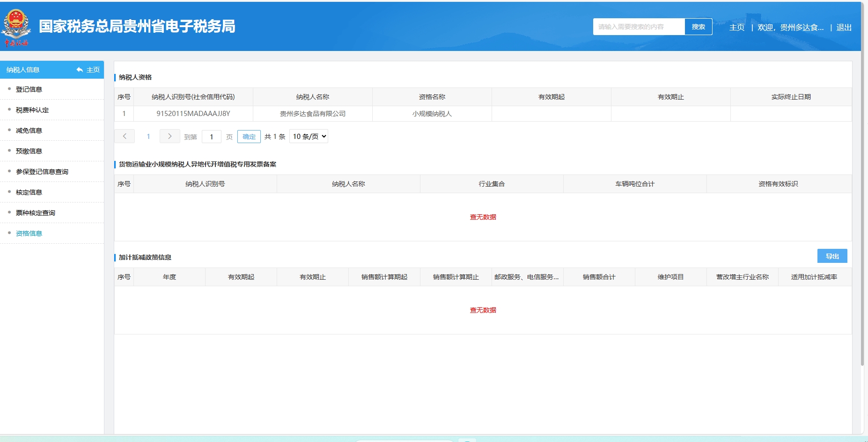Select 税费种认定 in sidebar

[32, 110]
